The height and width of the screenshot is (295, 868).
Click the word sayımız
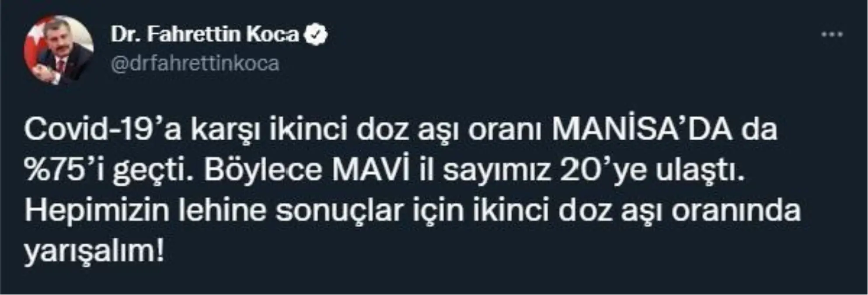(x=496, y=170)
